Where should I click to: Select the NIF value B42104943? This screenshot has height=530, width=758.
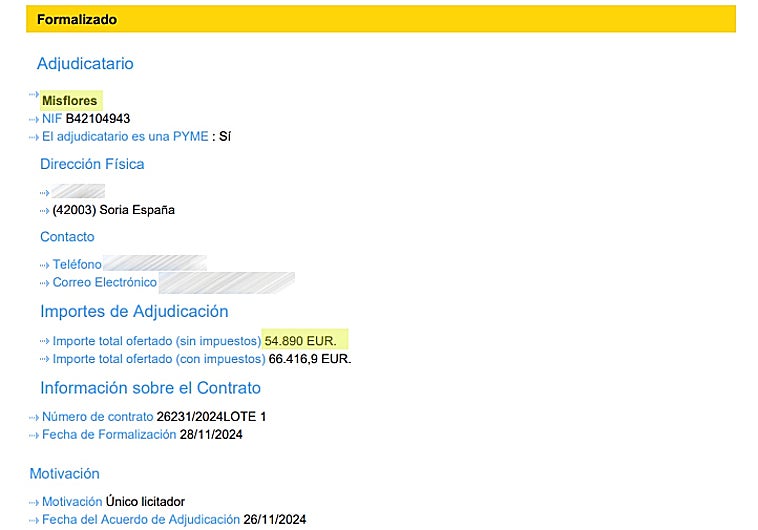click(x=98, y=118)
